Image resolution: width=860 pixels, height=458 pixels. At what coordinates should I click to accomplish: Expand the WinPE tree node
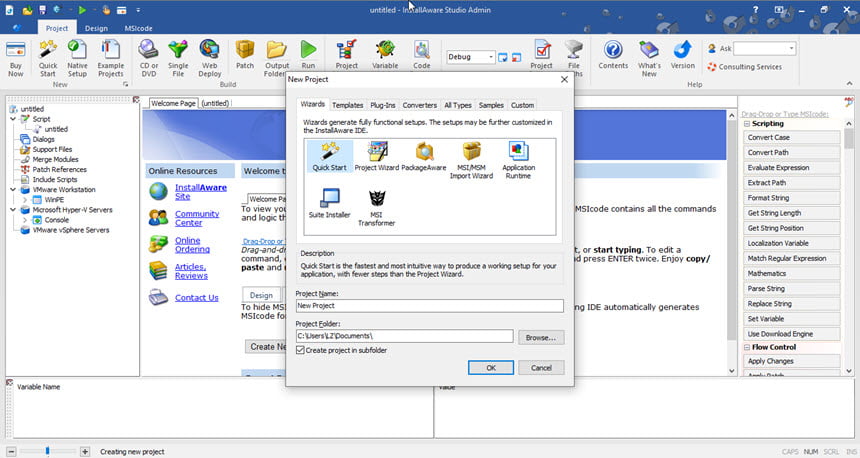pyautogui.click(x=25, y=200)
